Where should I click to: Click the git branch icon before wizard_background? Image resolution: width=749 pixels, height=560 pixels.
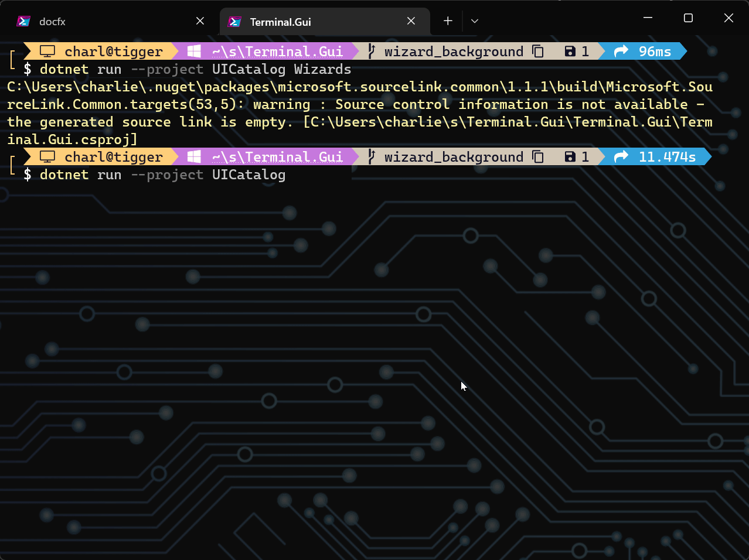(x=370, y=52)
